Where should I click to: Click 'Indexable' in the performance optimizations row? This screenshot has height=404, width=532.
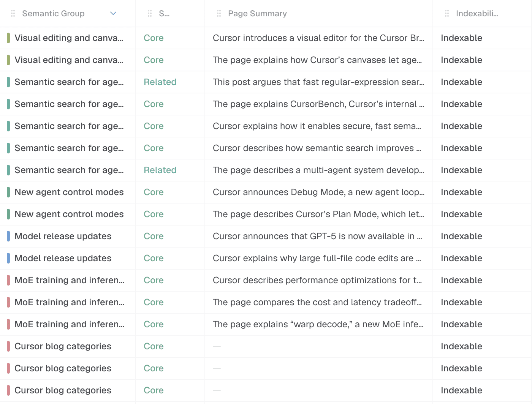(461, 280)
